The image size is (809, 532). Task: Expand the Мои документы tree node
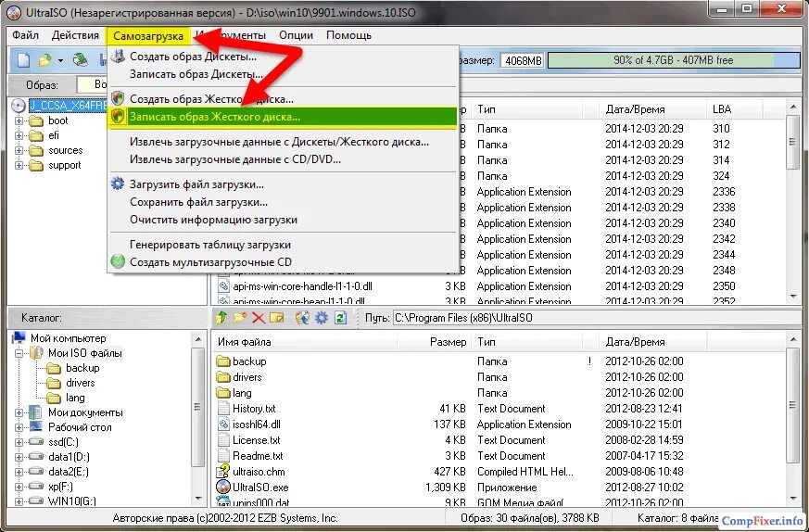(x=19, y=412)
